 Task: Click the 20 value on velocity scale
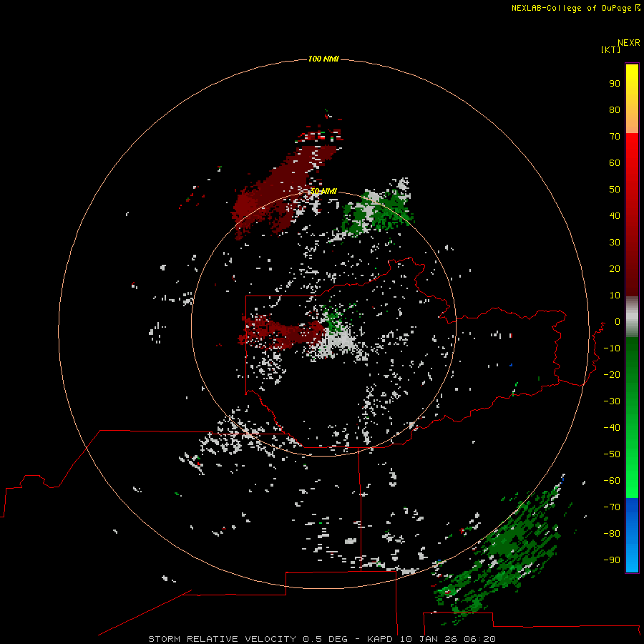615,269
